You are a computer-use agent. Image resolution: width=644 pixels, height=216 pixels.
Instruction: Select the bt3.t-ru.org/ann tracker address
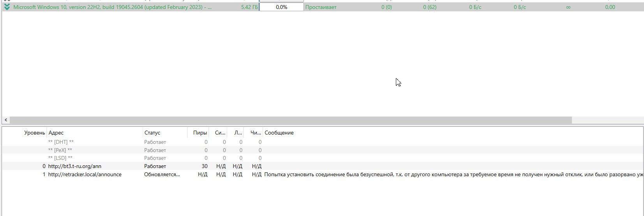click(75, 166)
